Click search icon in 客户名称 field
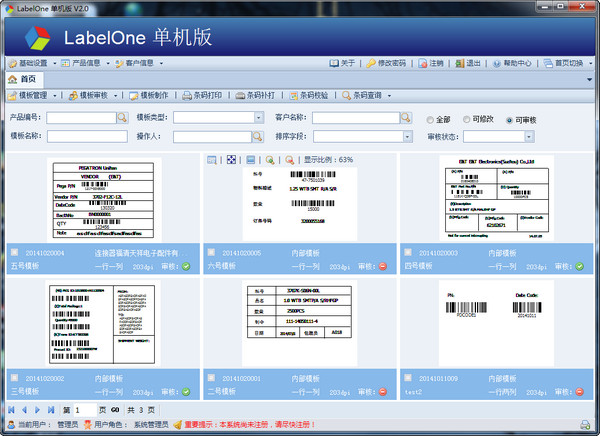This screenshot has width=600, height=436. pos(406,118)
